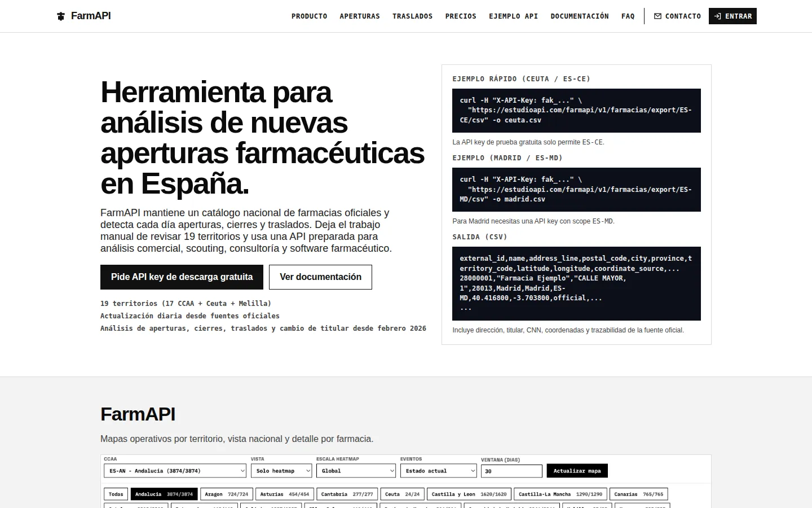This screenshot has height=508, width=812.
Task: Open Ejemplo API nav link
Action: tap(513, 16)
